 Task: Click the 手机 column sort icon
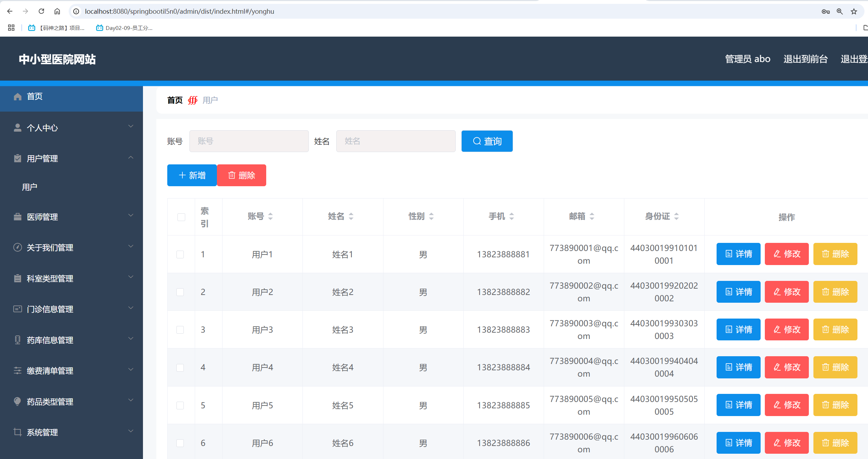pyautogui.click(x=512, y=216)
